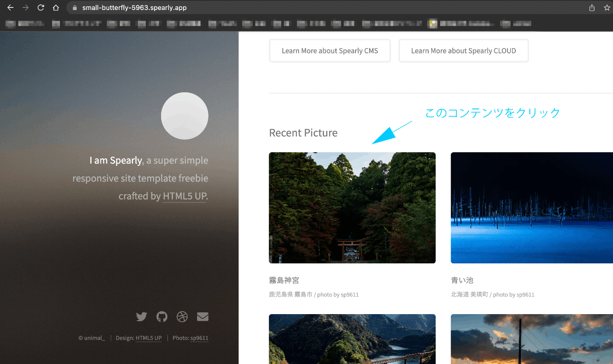The height and width of the screenshot is (364, 613).
Task: Click the Recent Picture heading
Action: (x=303, y=133)
